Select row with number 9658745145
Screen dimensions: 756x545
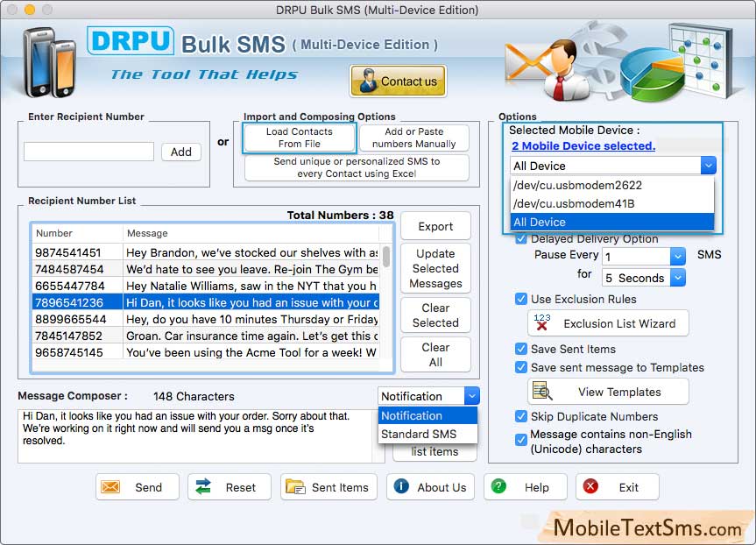click(206, 352)
